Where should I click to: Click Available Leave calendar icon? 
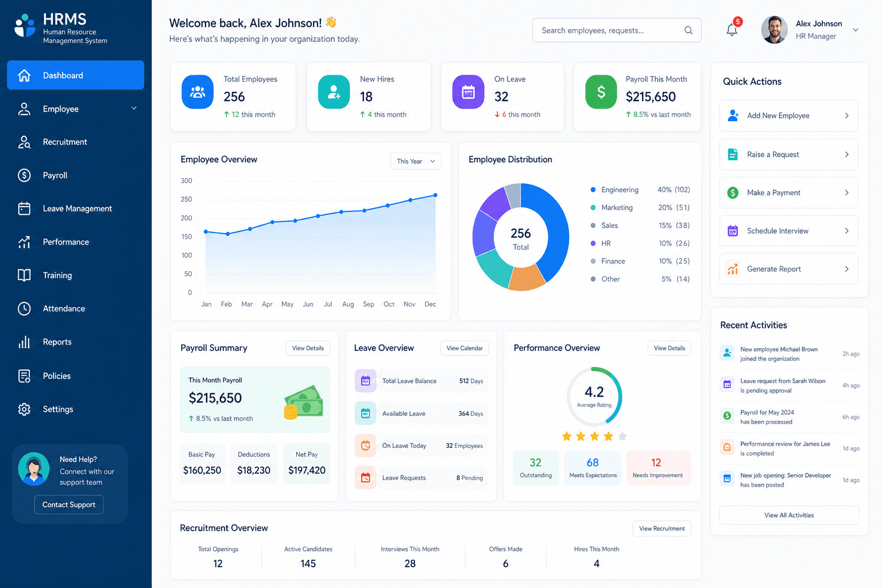(x=365, y=413)
